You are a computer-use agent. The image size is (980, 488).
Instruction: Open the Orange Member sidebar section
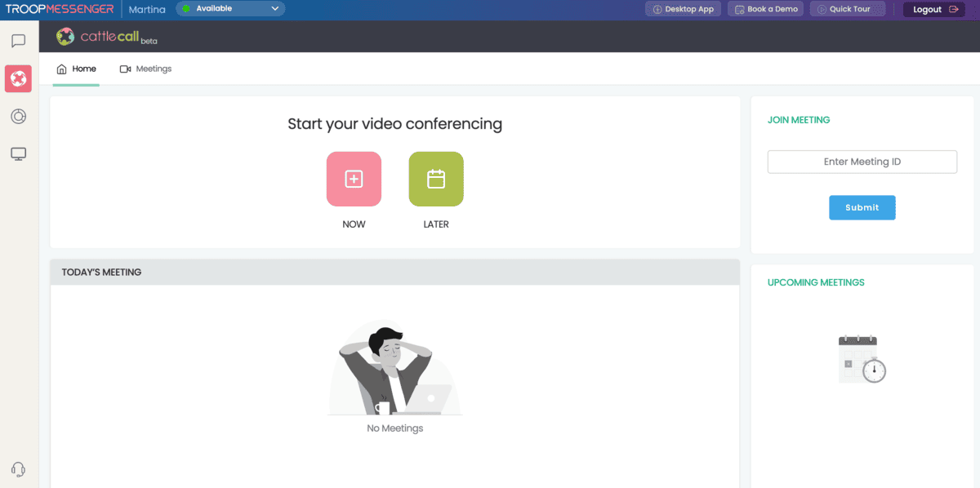click(x=18, y=116)
